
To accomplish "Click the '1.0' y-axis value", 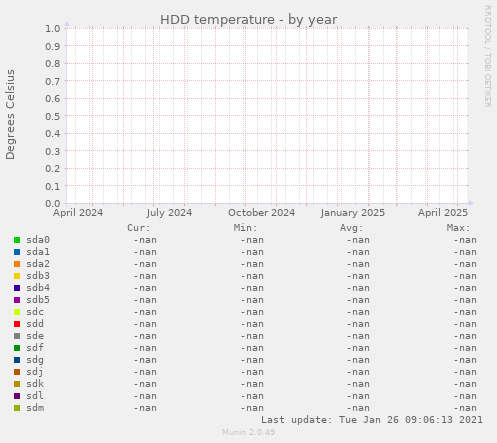I will click(x=53, y=28).
